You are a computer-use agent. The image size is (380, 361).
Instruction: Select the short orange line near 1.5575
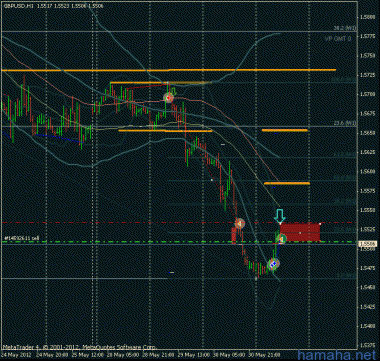(x=287, y=183)
